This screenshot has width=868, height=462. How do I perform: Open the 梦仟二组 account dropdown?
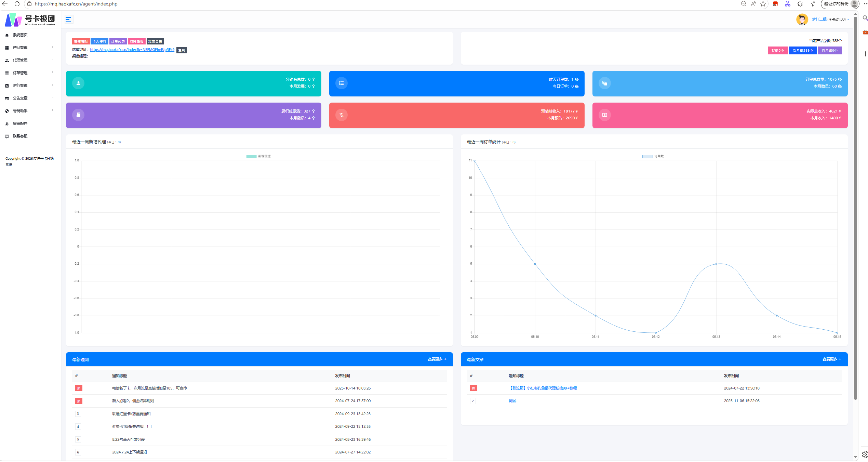(830, 19)
